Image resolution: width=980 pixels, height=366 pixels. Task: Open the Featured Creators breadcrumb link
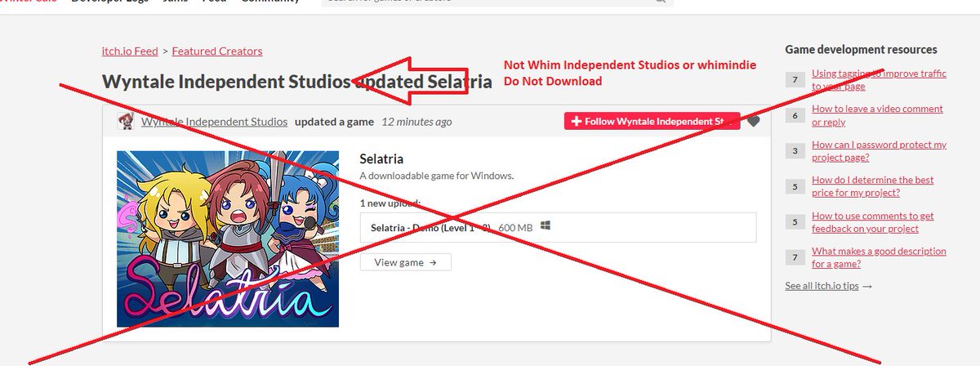click(x=217, y=51)
